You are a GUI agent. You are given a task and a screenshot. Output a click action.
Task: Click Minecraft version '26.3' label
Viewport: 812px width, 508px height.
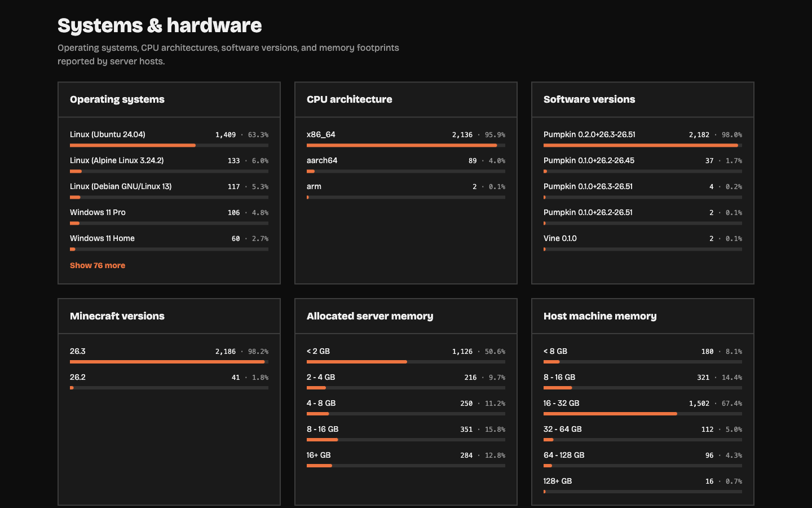[78, 351]
